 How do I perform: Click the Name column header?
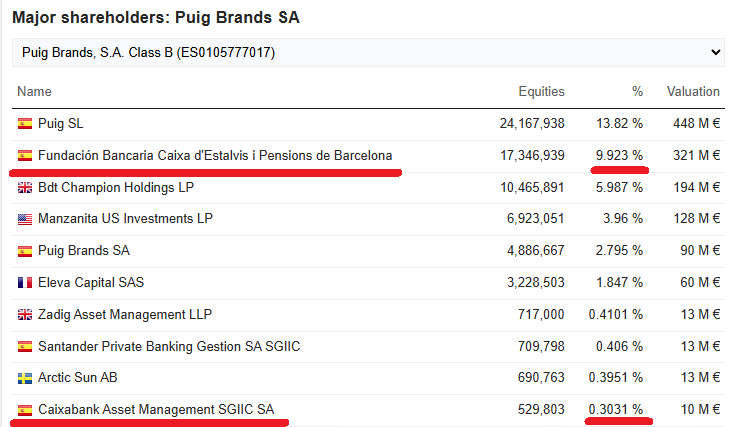[x=34, y=91]
